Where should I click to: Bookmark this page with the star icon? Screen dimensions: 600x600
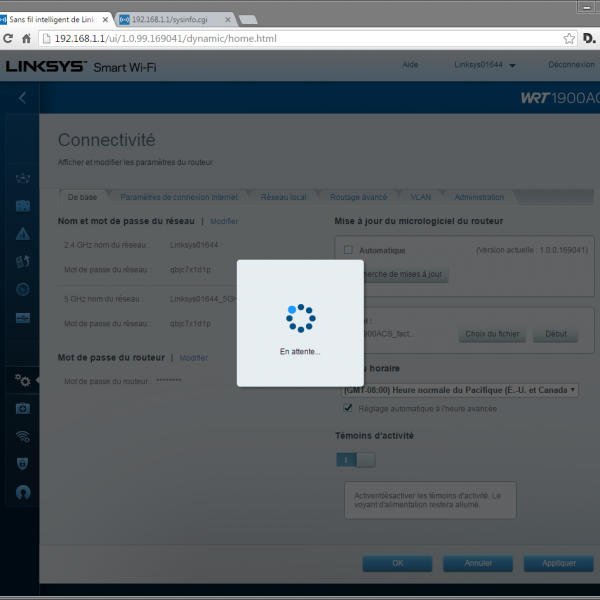click(x=569, y=39)
